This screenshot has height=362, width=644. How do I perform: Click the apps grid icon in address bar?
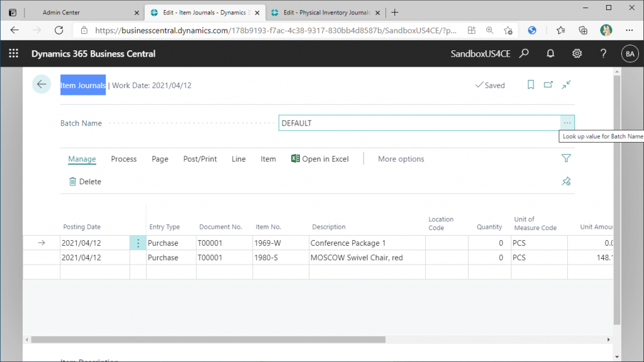(x=472, y=30)
